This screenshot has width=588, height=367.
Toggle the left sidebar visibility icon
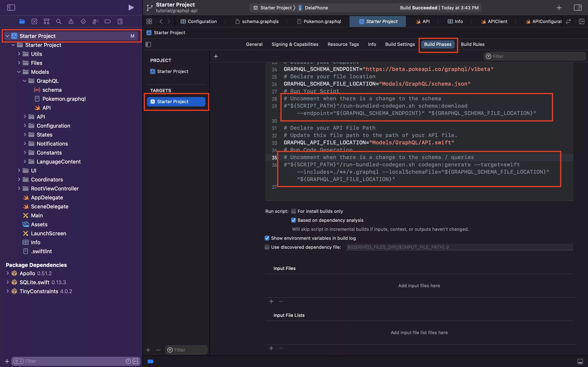(11, 8)
